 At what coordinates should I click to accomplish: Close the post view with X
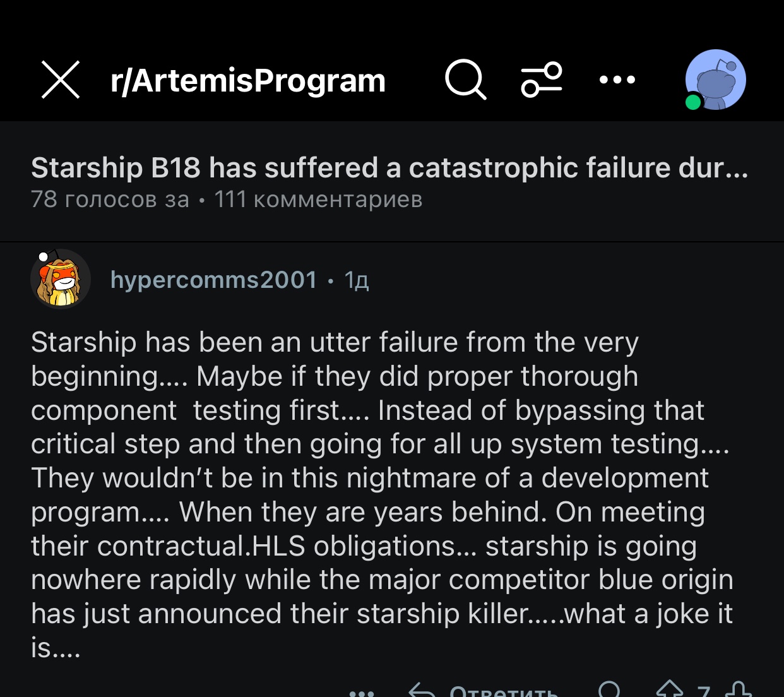point(61,80)
